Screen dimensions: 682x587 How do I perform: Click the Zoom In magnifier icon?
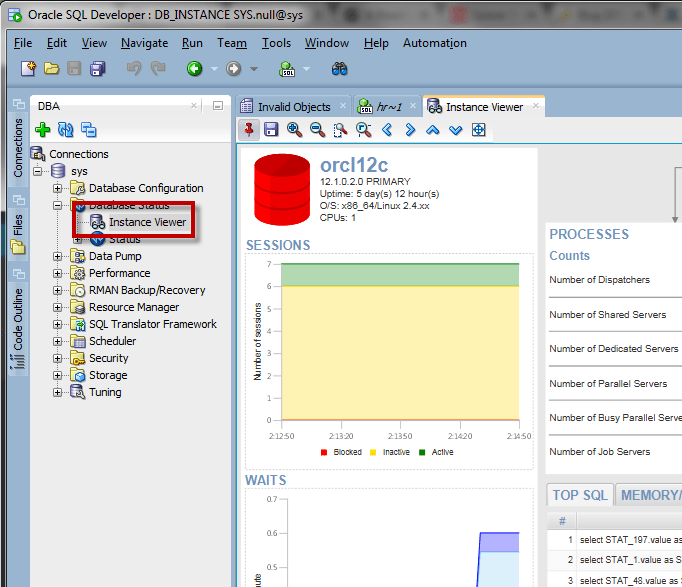pyautogui.click(x=294, y=130)
